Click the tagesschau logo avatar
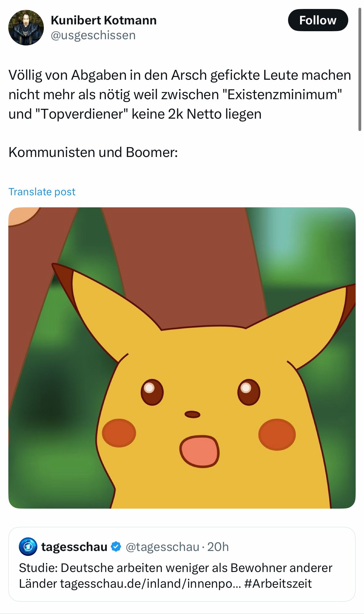Screen dimensions: 364x614 pos(28,547)
